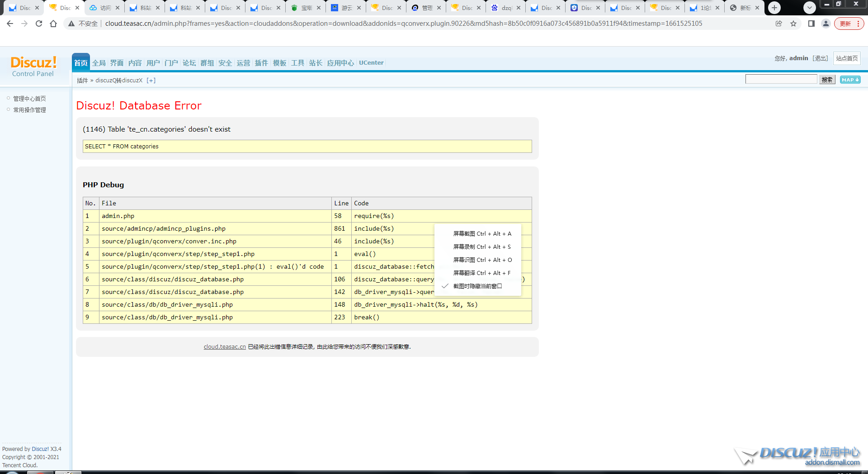Click admin.php cell in debug table
This screenshot has height=474, width=868.
pos(215,216)
